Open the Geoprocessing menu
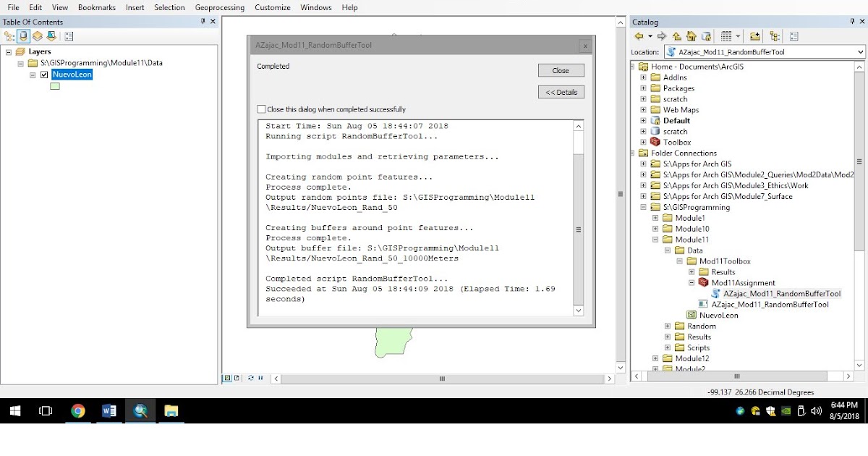This screenshot has height=456, width=868. pos(219,8)
